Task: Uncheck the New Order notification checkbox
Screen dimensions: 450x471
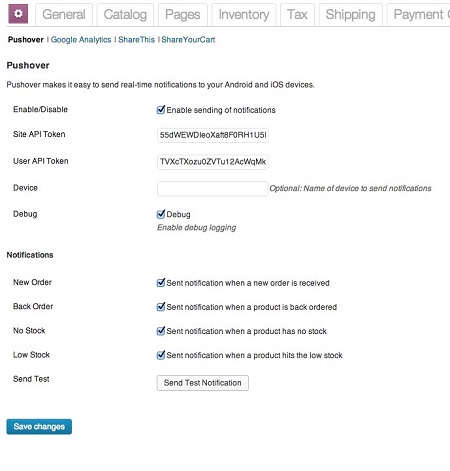Action: 161,283
